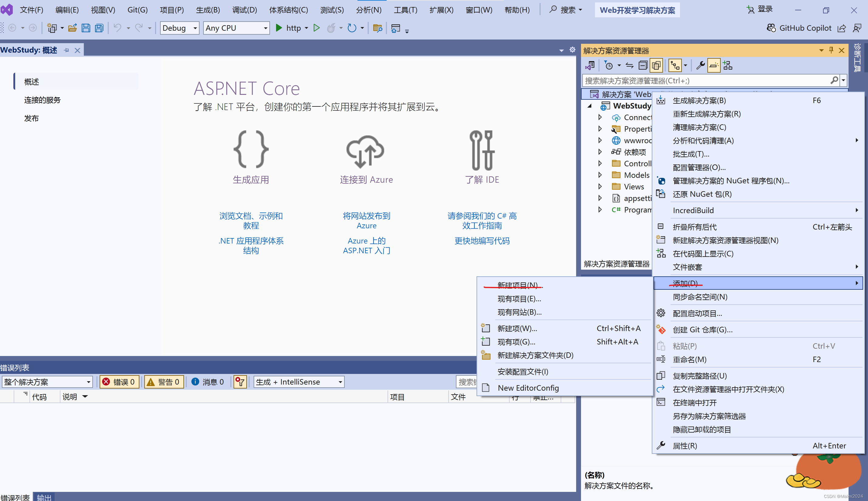Image resolution: width=868 pixels, height=501 pixels.
Task: Toggle auto-hide pin on Solution Explorer
Action: [x=831, y=50]
